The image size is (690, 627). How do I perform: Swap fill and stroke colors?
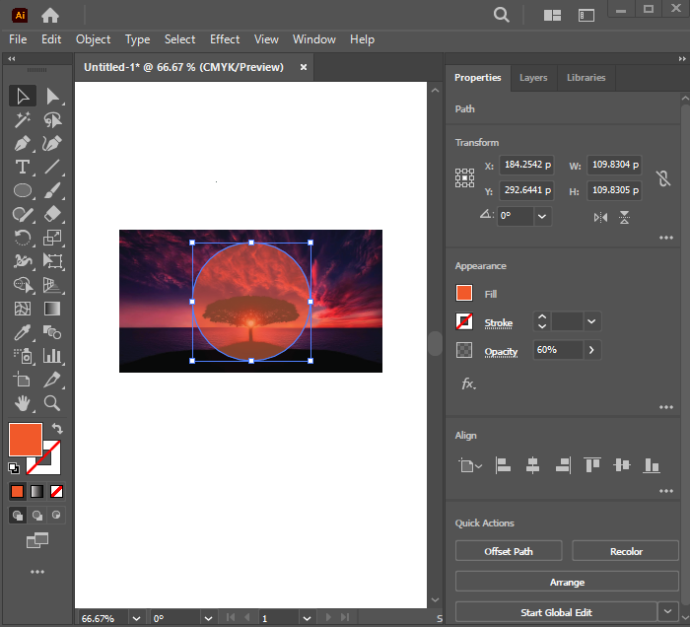(x=57, y=428)
